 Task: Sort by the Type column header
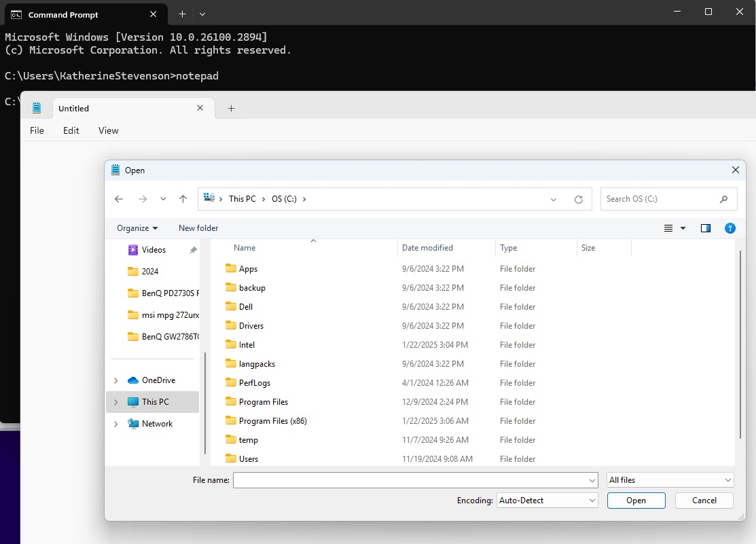click(x=508, y=248)
